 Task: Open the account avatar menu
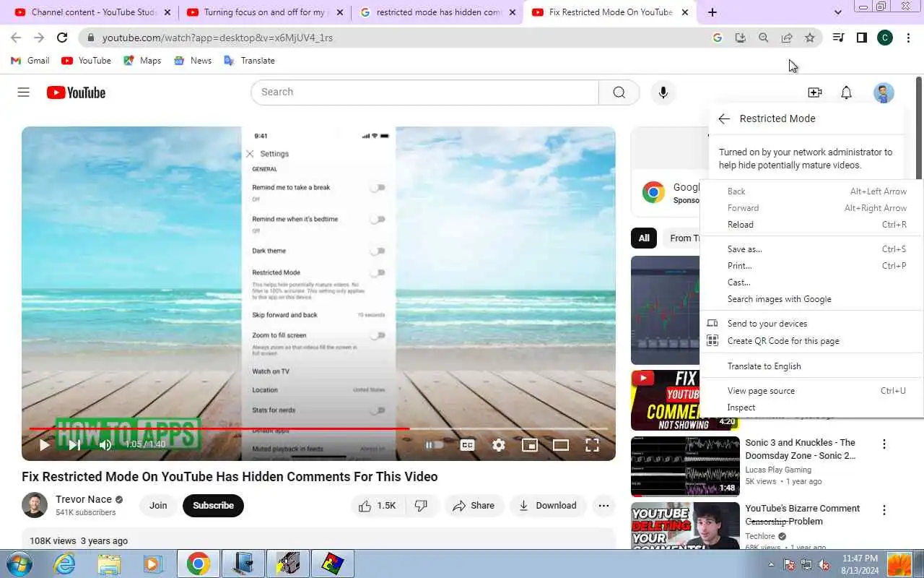(884, 92)
